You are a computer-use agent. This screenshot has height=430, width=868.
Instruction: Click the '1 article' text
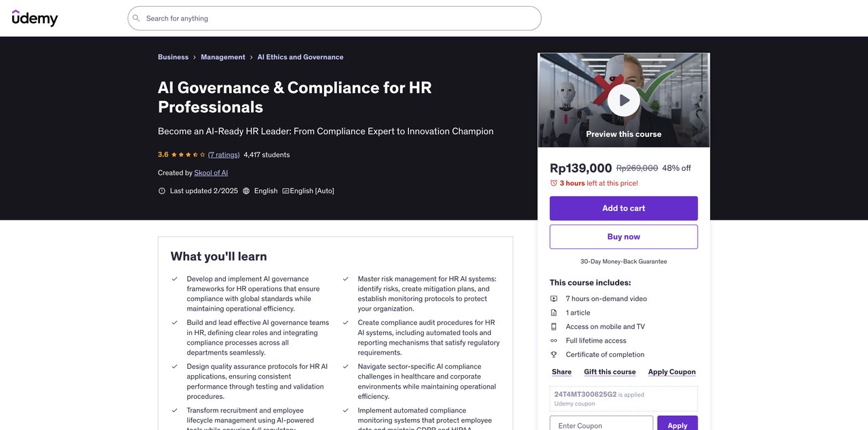point(578,313)
